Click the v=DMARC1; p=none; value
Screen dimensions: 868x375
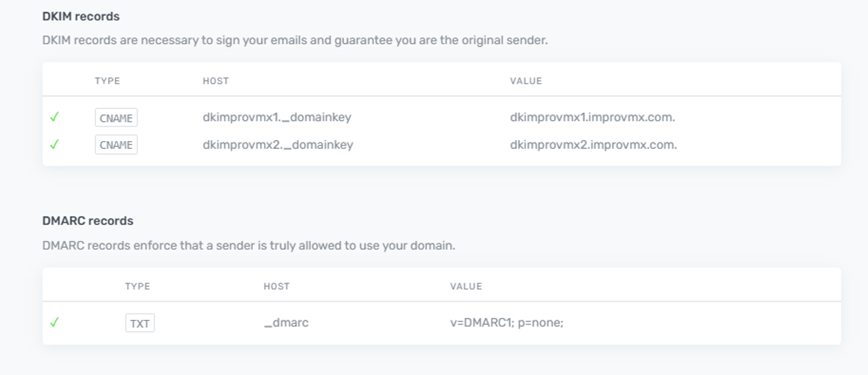click(x=507, y=322)
